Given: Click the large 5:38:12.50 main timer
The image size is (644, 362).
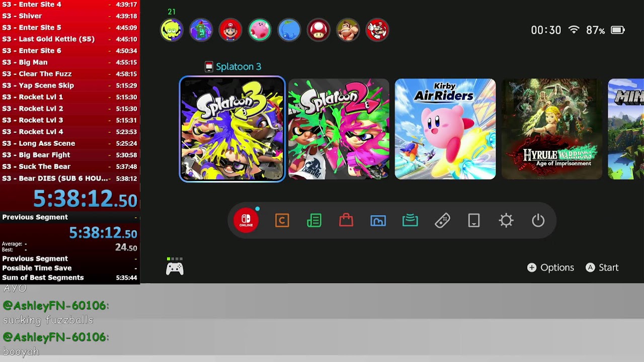Looking at the screenshot, I should (x=85, y=199).
